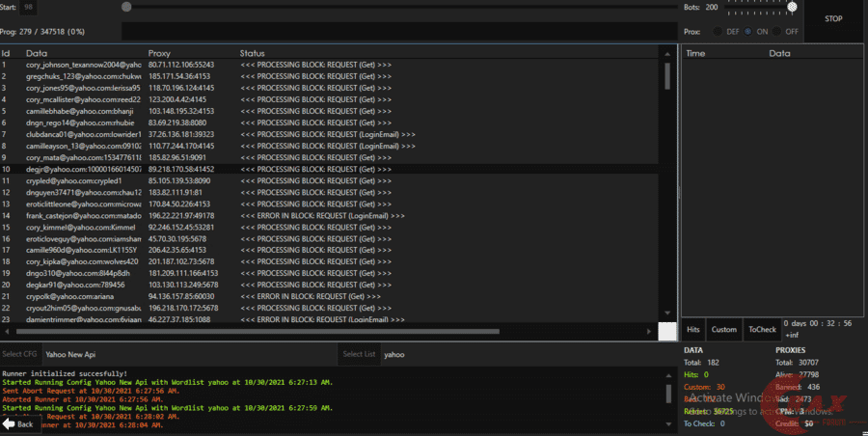Click the Bots slider handle
This screenshot has height=436, width=868.
pyautogui.click(x=792, y=7)
